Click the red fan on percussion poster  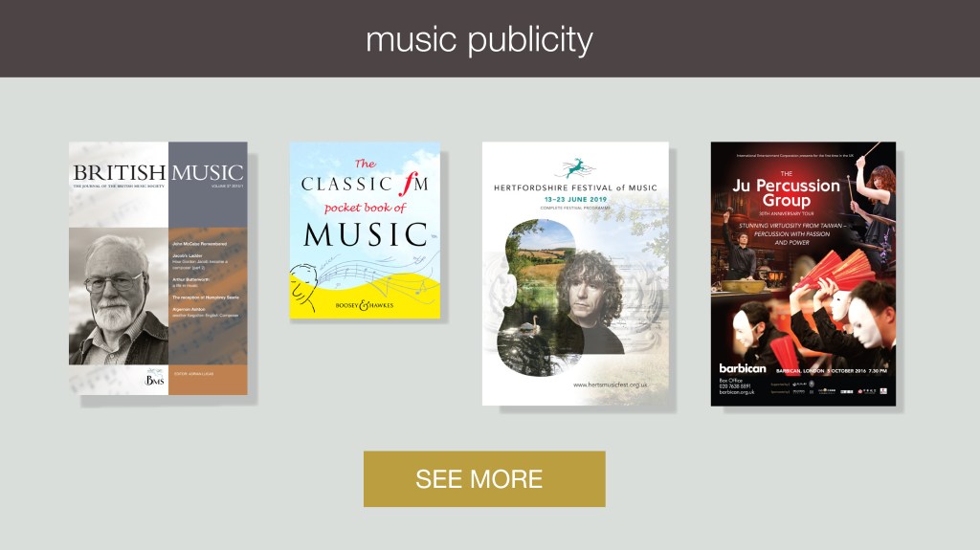click(x=835, y=271)
